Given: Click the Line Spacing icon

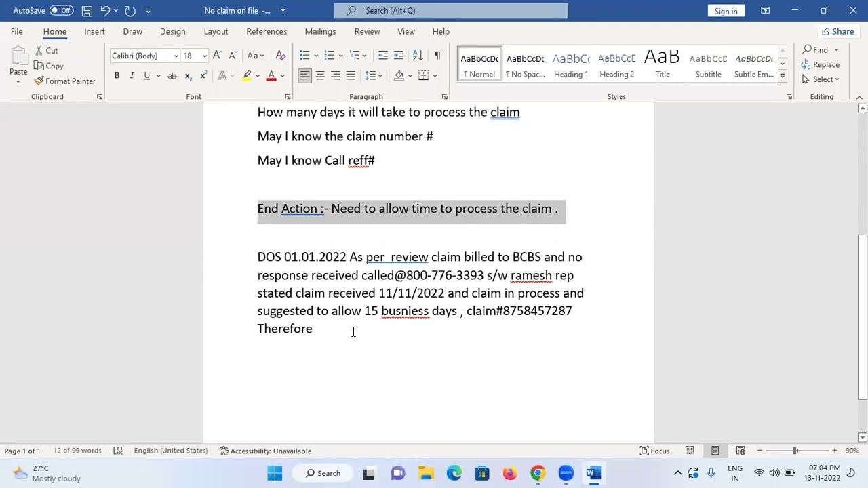Looking at the screenshot, I should point(370,76).
